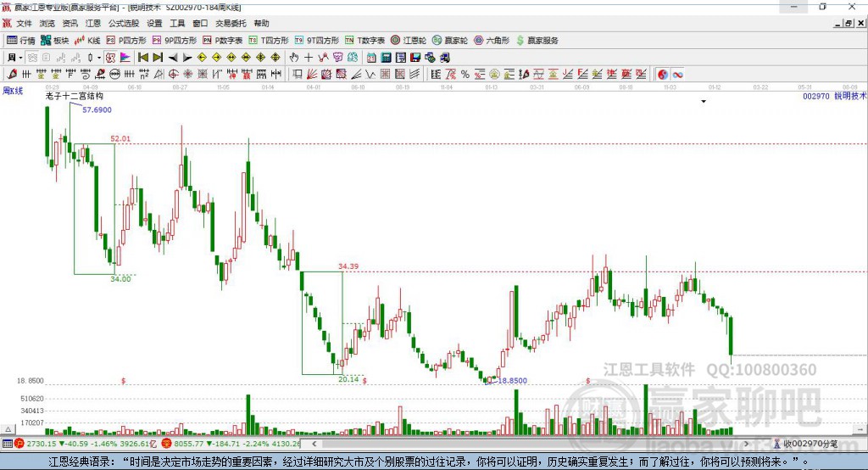The image size is (868, 470).
Task: Click the small black dropdown triangle on chart
Action: click(x=704, y=102)
